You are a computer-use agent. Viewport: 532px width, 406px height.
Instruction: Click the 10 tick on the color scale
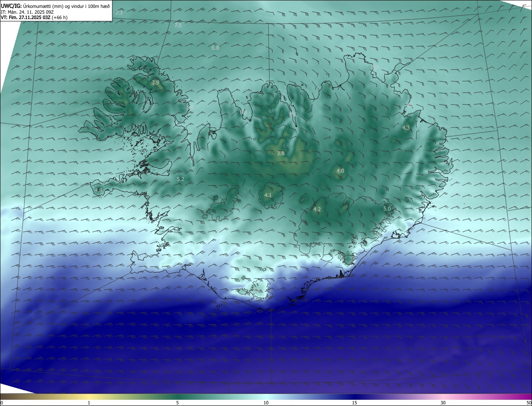(x=266, y=403)
